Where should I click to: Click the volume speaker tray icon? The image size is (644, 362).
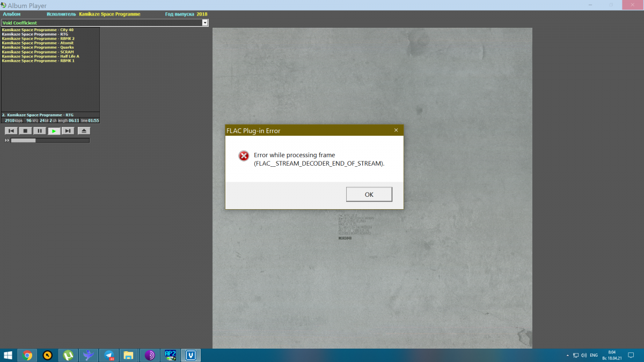(584, 356)
